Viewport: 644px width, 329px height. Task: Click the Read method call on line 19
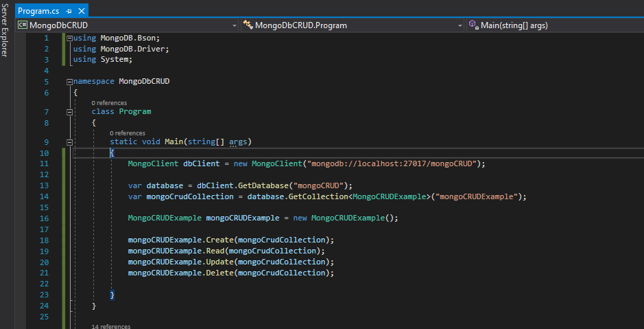215,251
